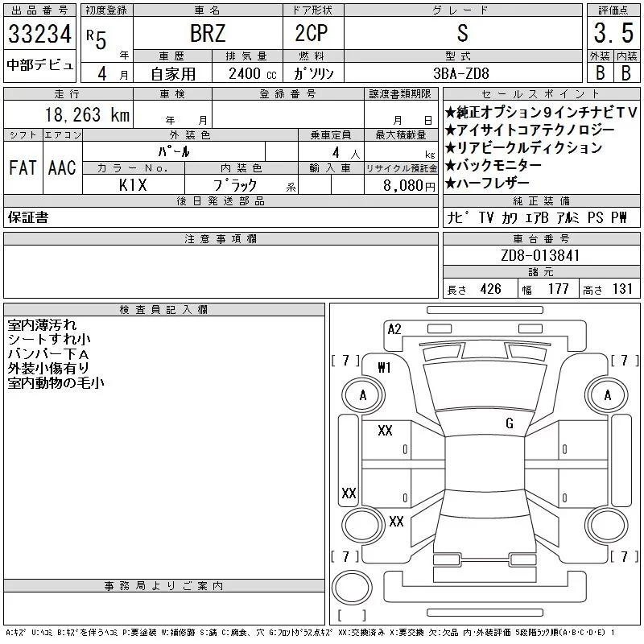Click the 中部デビュー label
Screen dimensions: 644x644
(x=39, y=65)
